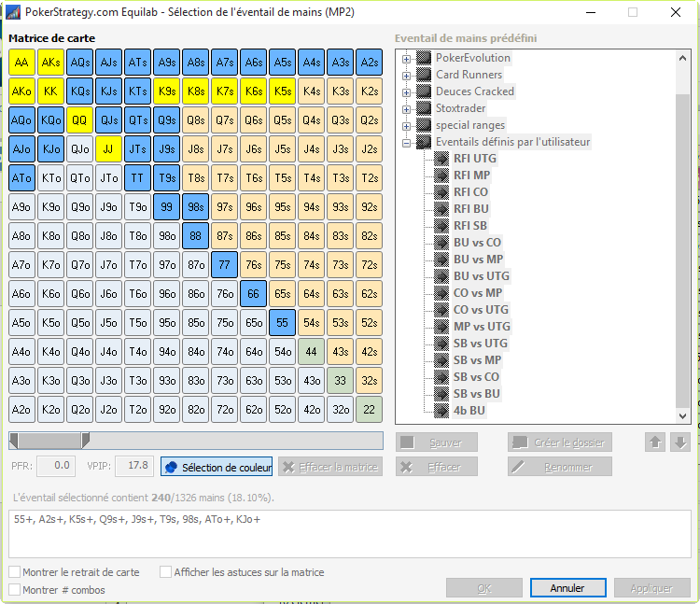Viewport: 700px width, 604px height.
Task: Click the right handle of range slider
Action: pos(85,441)
